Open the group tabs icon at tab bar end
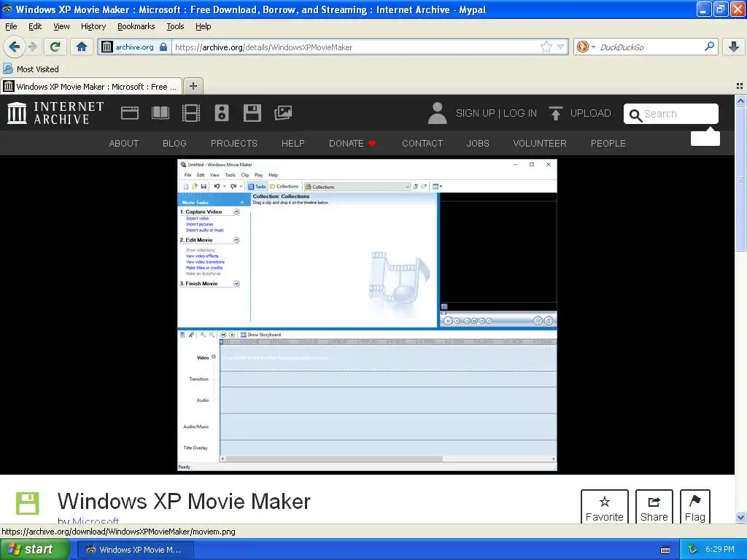This screenshot has height=560, width=747. [x=740, y=86]
